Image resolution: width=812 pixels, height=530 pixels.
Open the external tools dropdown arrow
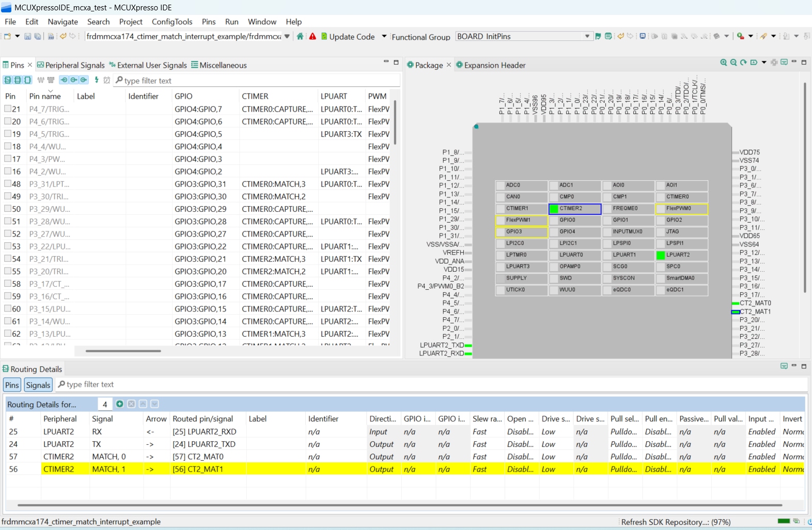(774, 36)
